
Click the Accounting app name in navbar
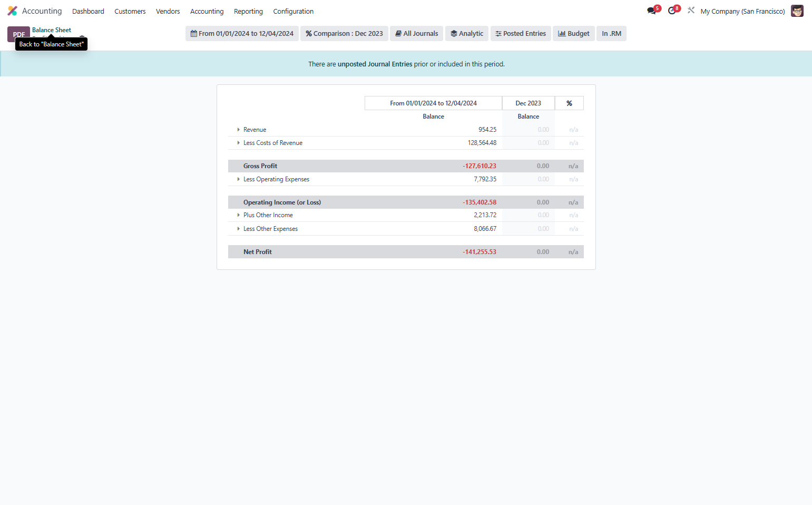42,11
